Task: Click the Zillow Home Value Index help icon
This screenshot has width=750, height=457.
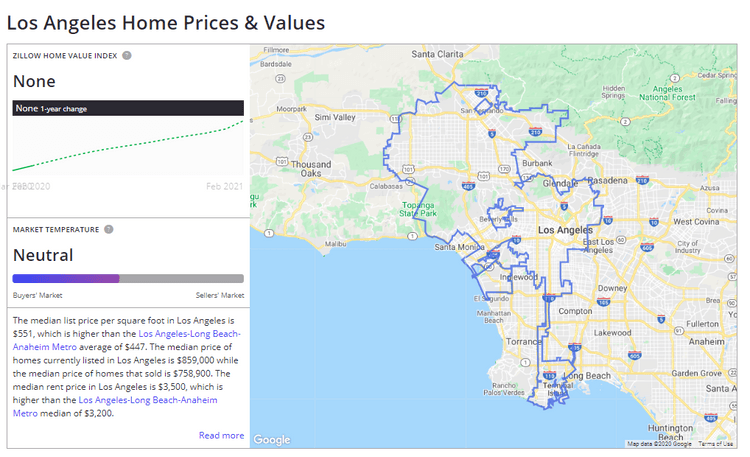Action: [127, 55]
